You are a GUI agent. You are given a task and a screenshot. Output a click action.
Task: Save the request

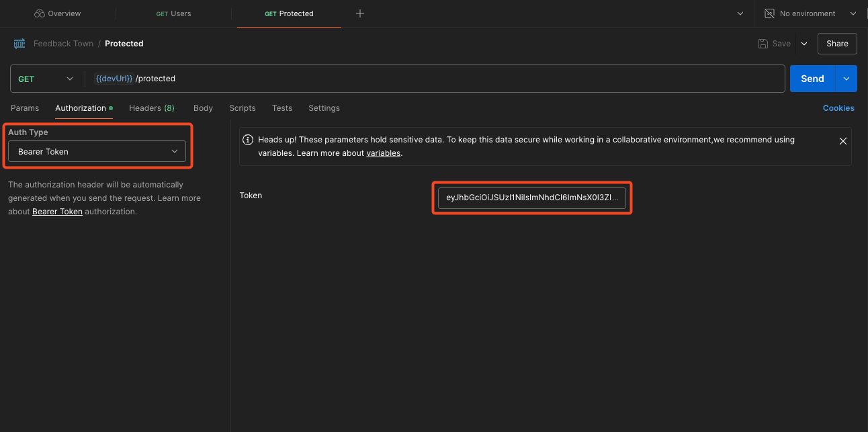[775, 44]
